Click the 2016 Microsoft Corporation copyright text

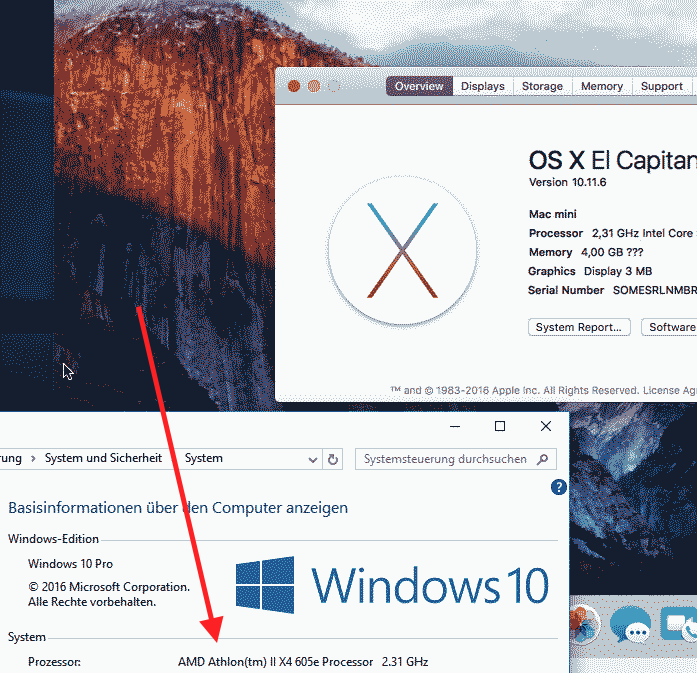(x=109, y=587)
